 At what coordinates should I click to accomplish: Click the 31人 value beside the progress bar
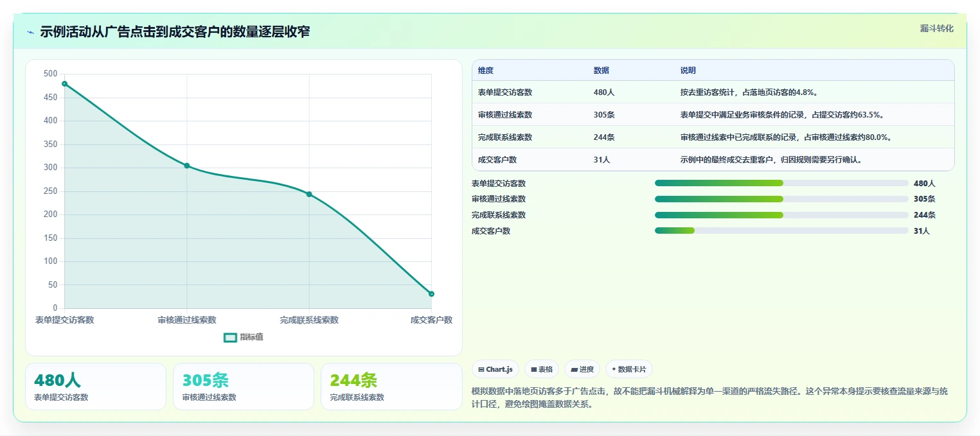click(x=922, y=231)
